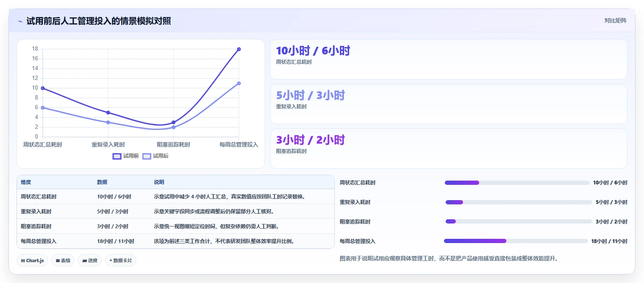Toggle the 试用前 legend swatch
This screenshot has width=644, height=283.
[117, 156]
